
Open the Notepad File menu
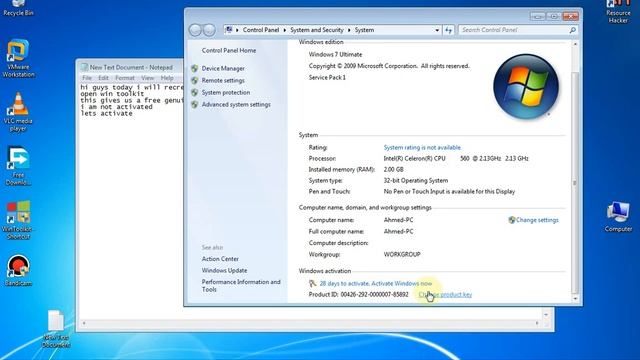(87, 78)
